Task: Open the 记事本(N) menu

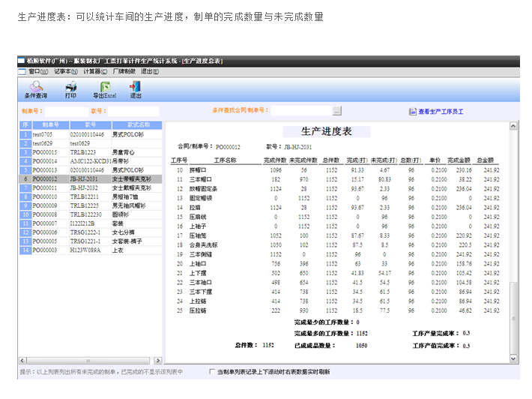Action: click(x=65, y=71)
